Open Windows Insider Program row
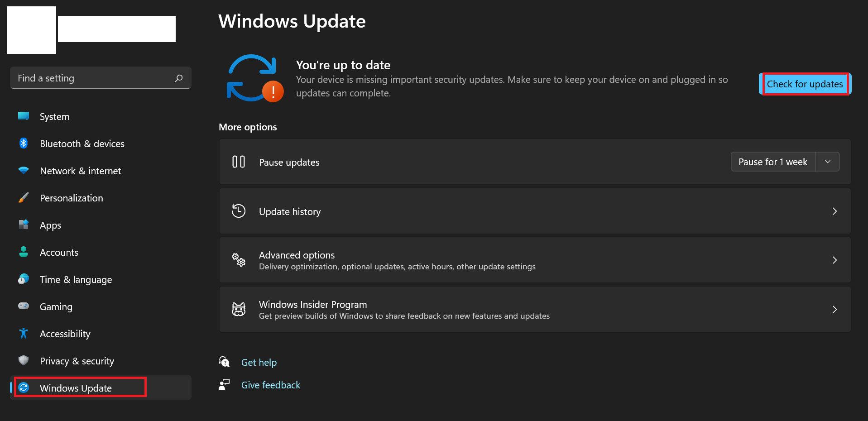Image resolution: width=868 pixels, height=421 pixels. [x=535, y=309]
